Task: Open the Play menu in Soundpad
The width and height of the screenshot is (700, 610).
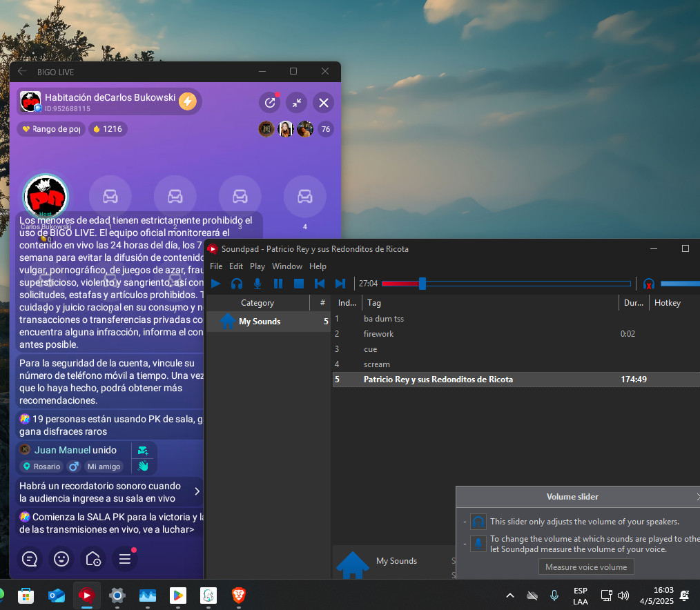Action: point(257,266)
